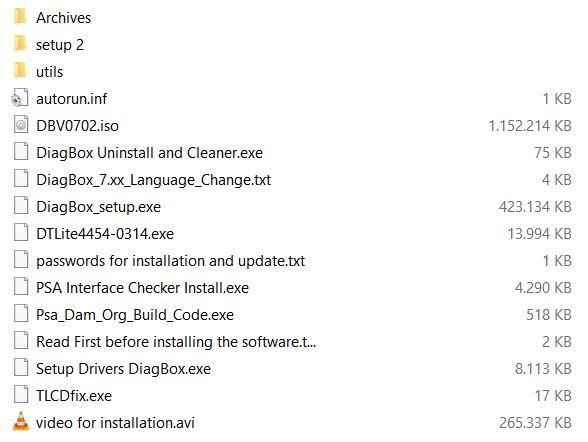This screenshot has width=588, height=442.
Task: Click the VLC cone icon for video for installation.avi
Action: click(21, 421)
